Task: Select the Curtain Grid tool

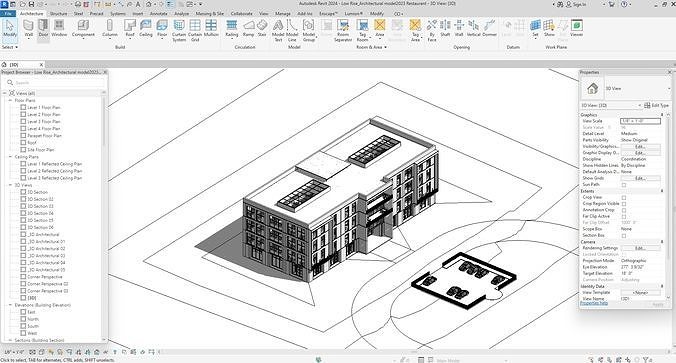Action: click(x=195, y=31)
